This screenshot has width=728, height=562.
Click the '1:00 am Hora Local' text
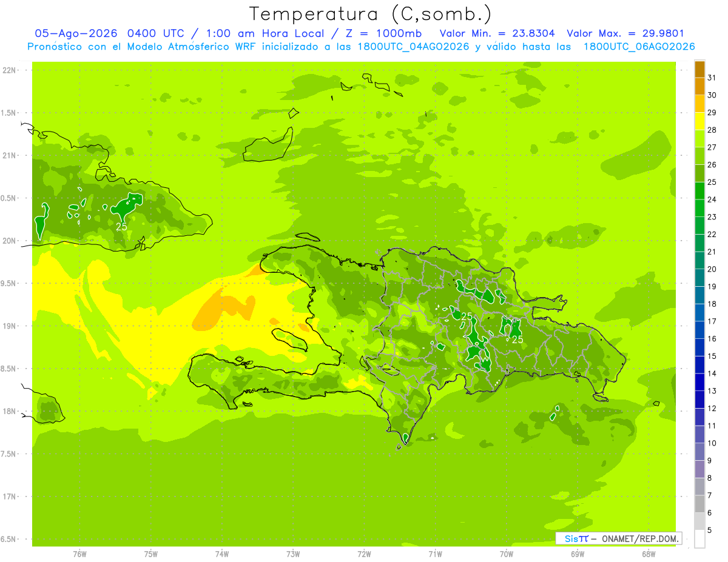tap(265, 33)
